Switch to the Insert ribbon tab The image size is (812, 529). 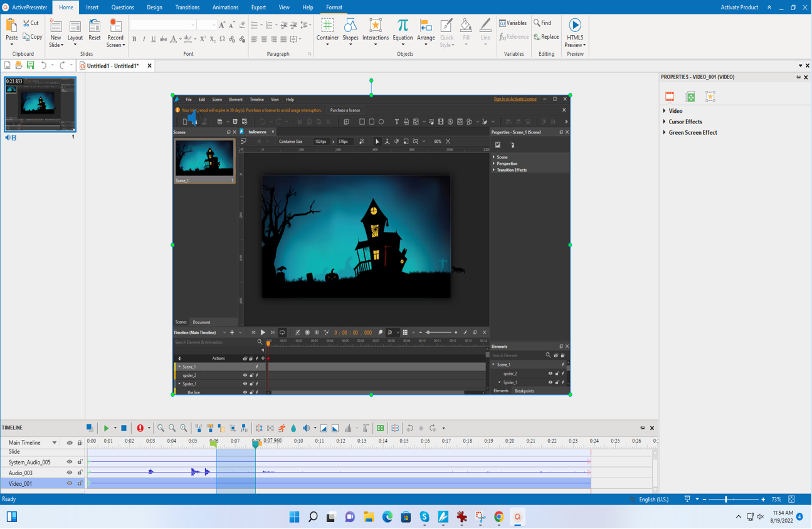click(92, 8)
